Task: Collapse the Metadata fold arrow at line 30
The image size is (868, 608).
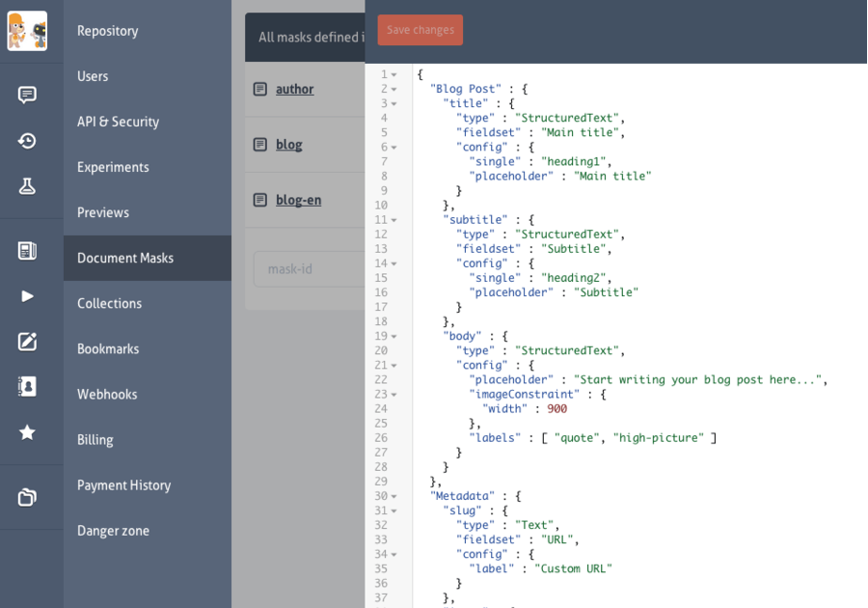Action: (394, 496)
